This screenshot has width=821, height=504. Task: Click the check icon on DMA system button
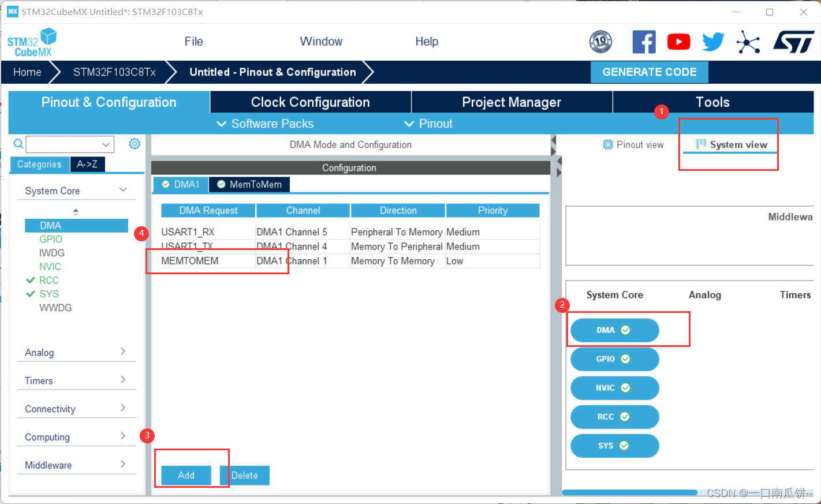click(x=625, y=330)
